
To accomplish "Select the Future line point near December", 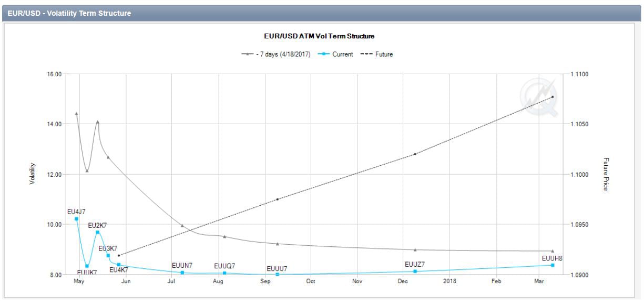I will (x=415, y=154).
